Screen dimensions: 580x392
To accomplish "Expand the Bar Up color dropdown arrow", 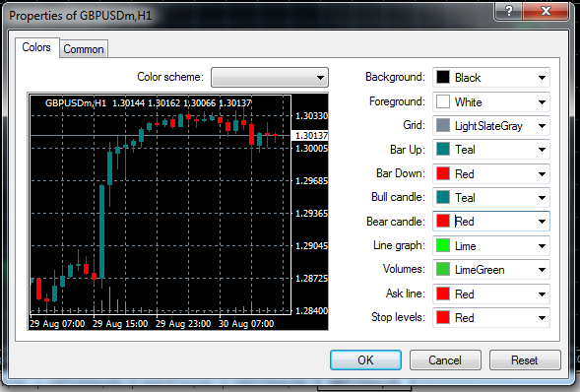I will (542, 150).
